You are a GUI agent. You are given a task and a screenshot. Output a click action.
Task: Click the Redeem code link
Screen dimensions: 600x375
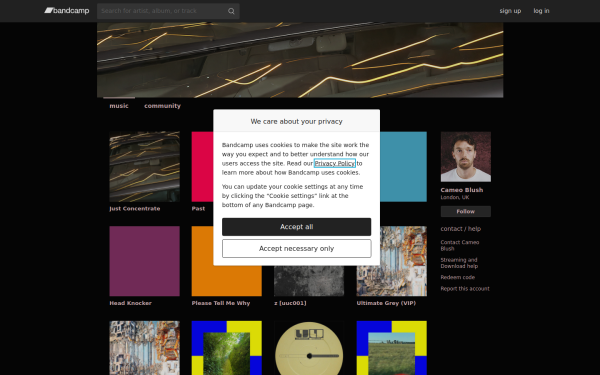pyautogui.click(x=458, y=277)
